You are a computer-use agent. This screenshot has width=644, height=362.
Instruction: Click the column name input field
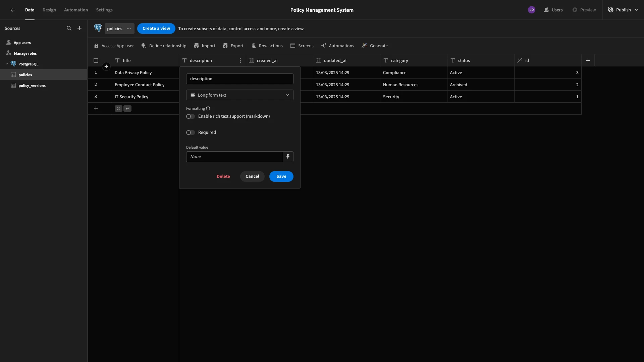[x=240, y=79]
